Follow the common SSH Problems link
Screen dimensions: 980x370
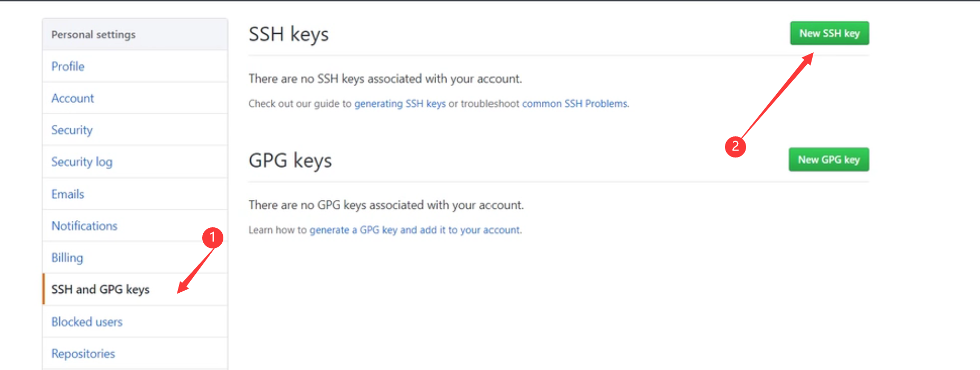click(x=575, y=104)
